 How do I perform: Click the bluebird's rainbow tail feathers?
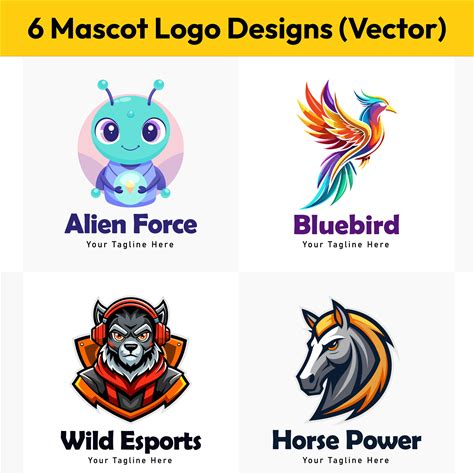328,185
